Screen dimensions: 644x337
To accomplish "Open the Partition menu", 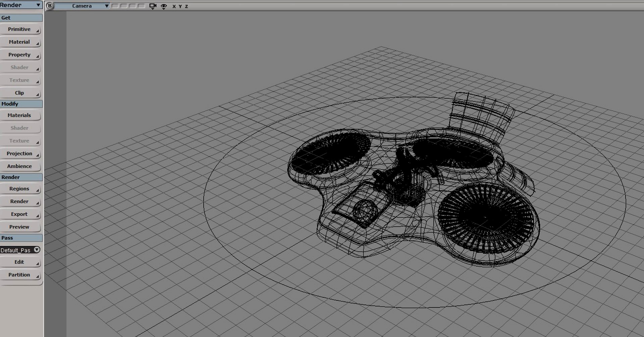I will coord(20,275).
